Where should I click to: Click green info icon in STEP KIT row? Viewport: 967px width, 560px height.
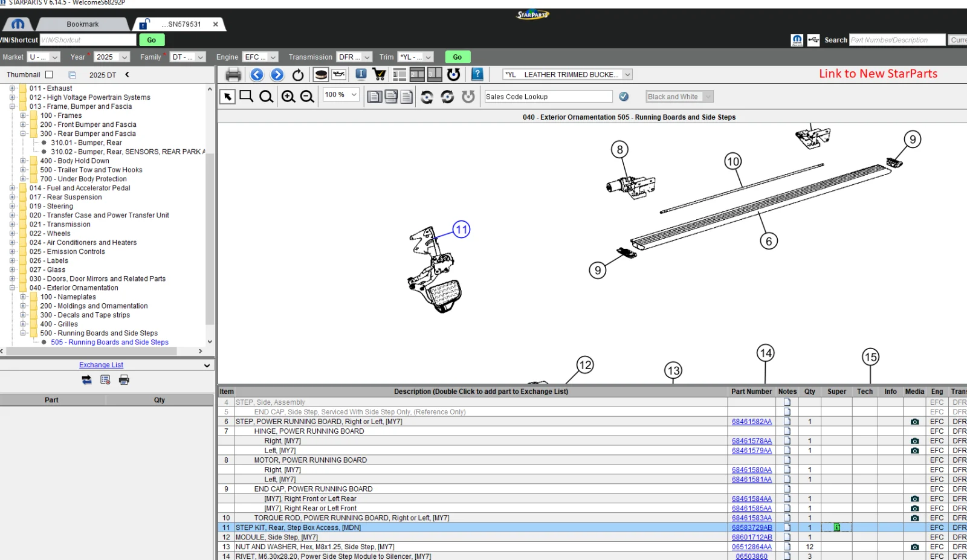click(837, 527)
